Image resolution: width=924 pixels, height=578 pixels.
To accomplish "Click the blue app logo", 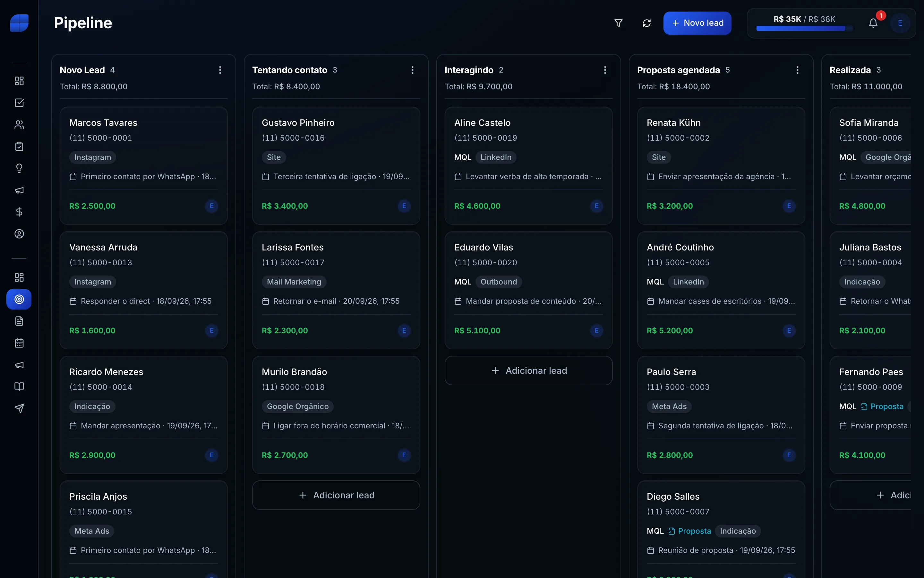I will pos(19,23).
